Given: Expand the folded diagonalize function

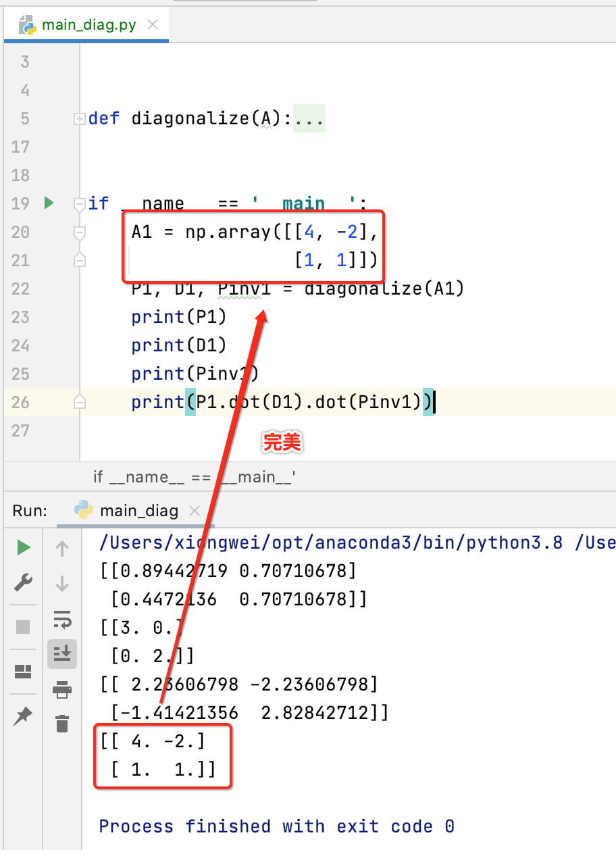Looking at the screenshot, I should click(x=80, y=119).
